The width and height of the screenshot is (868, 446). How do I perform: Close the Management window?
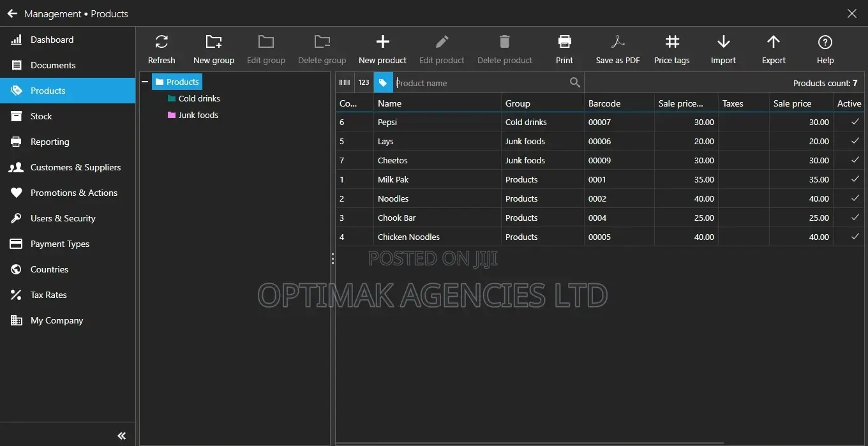pos(852,13)
